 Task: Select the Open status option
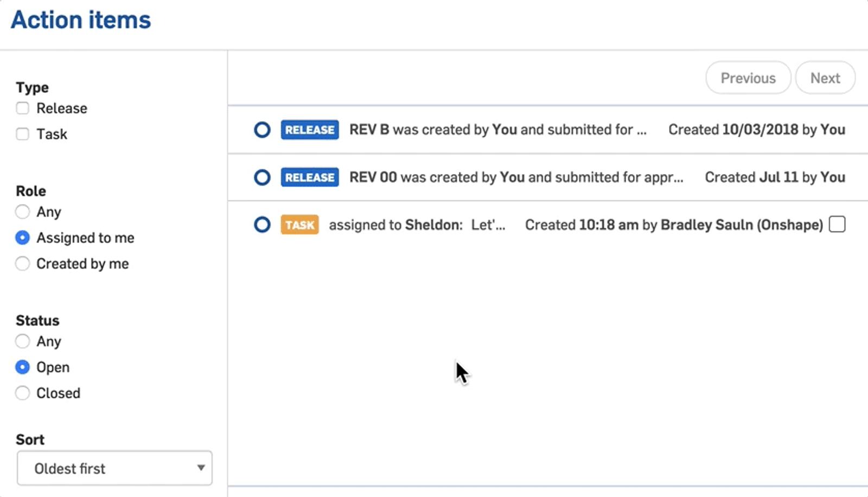coord(22,367)
